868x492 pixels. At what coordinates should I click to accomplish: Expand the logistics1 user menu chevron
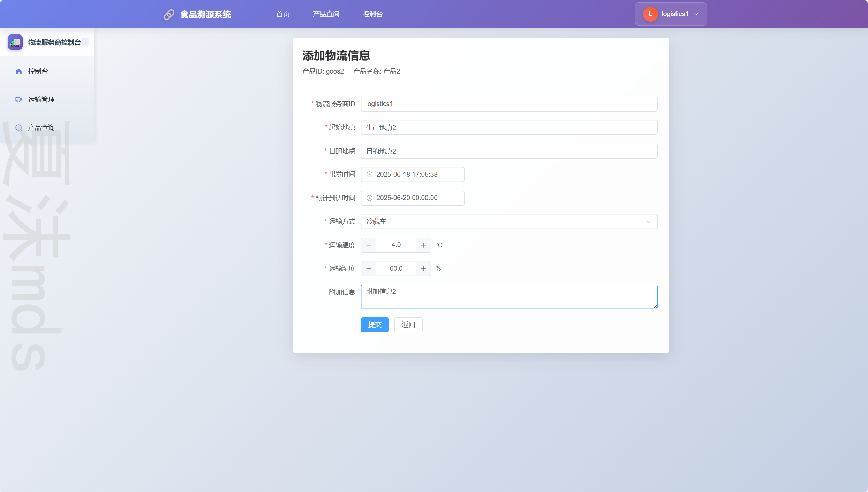pyautogui.click(x=696, y=14)
